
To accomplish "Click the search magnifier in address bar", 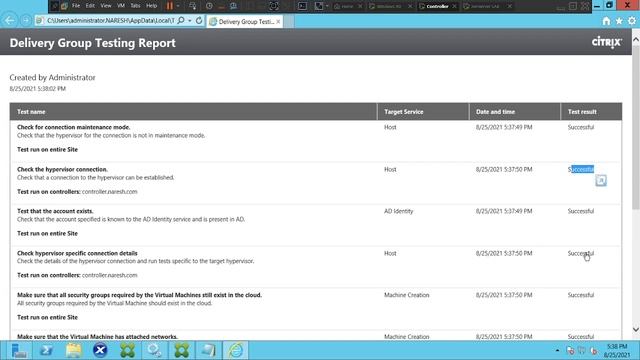I will pyautogui.click(x=181, y=20).
